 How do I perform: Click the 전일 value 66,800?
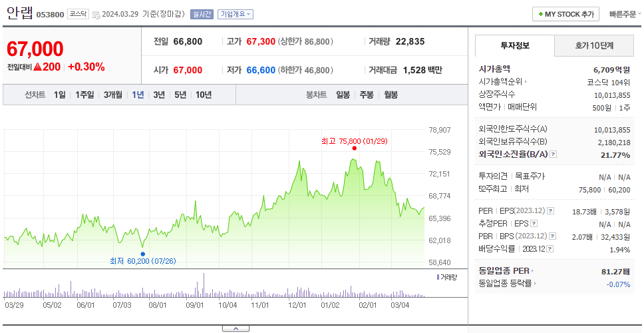188,41
